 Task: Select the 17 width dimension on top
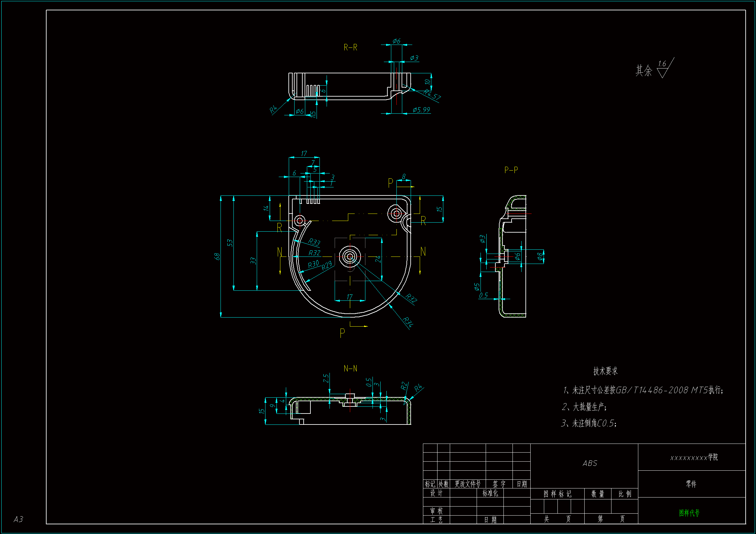[304, 154]
